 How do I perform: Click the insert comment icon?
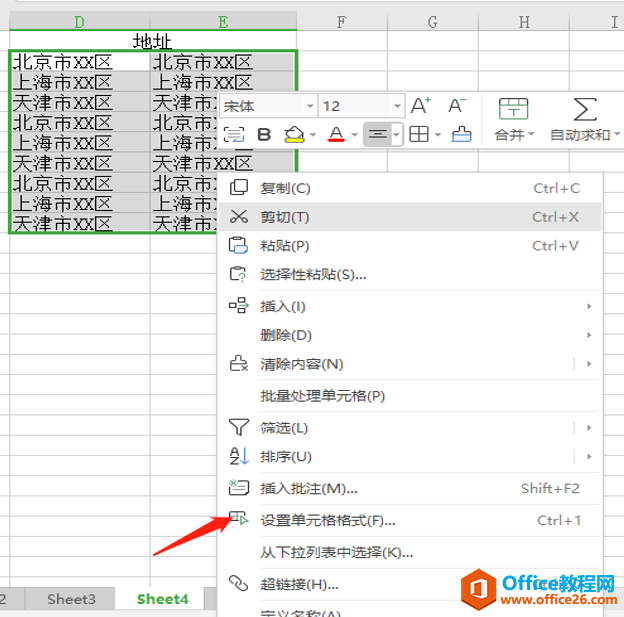pyautogui.click(x=239, y=488)
